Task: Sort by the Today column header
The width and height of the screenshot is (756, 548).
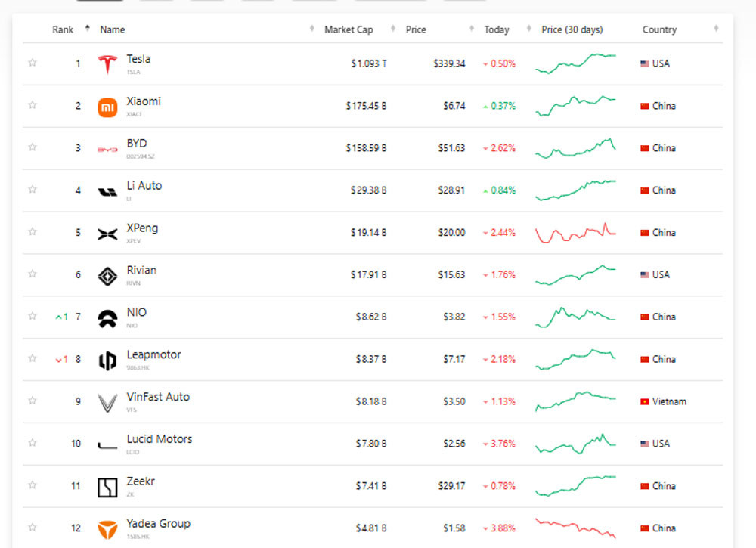Action: click(497, 29)
